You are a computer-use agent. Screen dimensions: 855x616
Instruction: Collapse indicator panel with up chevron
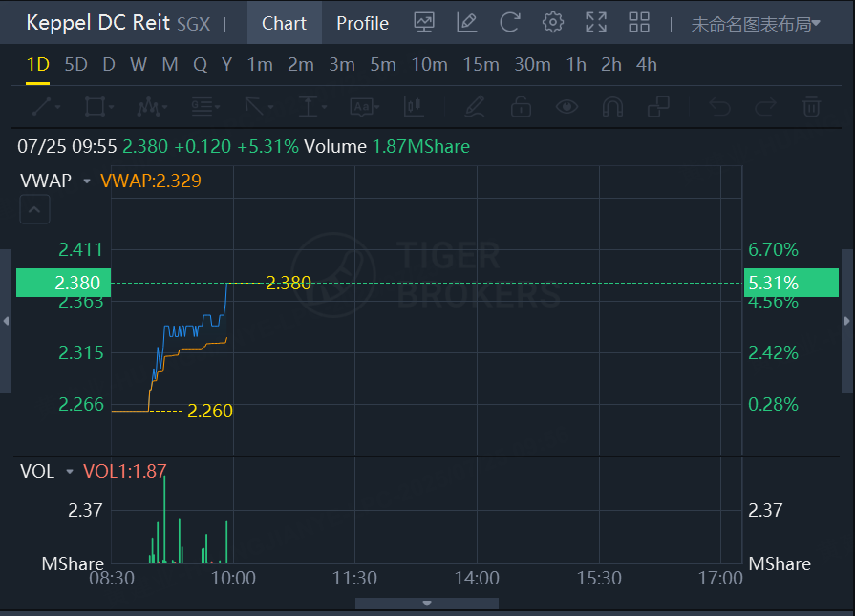[x=34, y=209]
